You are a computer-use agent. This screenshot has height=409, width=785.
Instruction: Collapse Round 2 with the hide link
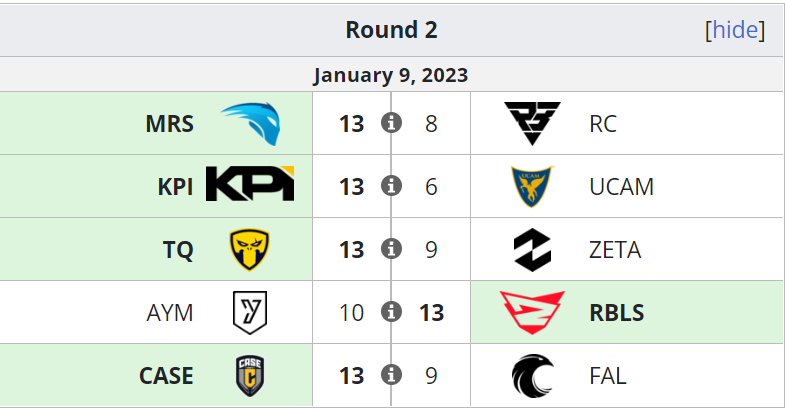point(734,30)
